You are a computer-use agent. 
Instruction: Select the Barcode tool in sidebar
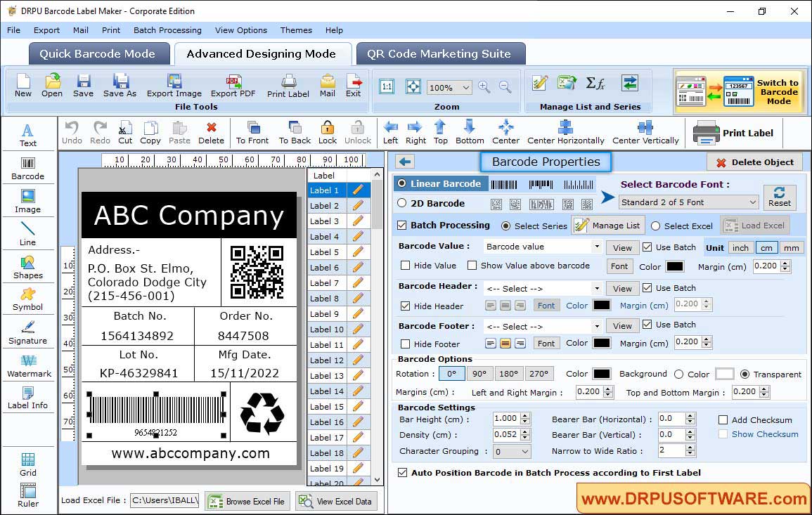pos(28,169)
